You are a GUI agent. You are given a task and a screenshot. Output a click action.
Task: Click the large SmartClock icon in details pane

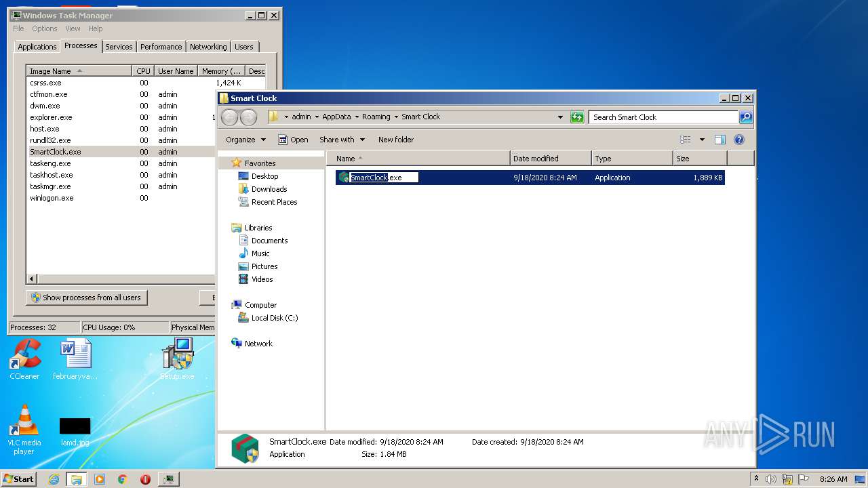coord(245,449)
